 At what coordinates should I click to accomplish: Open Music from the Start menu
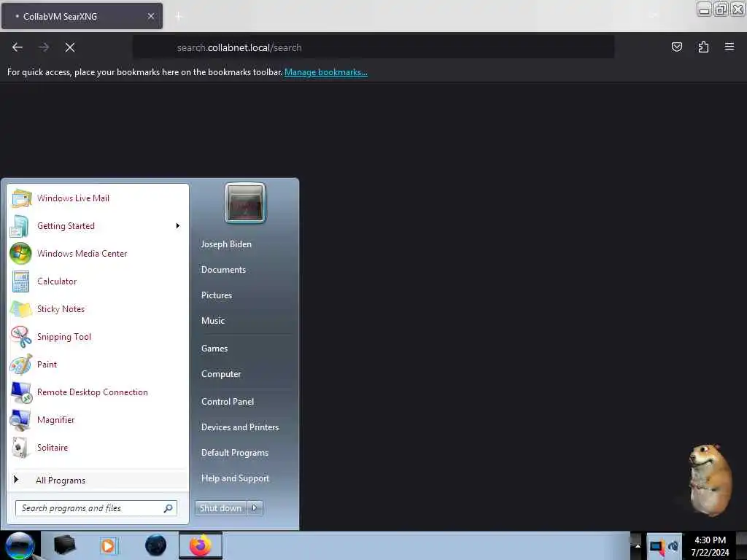(212, 321)
